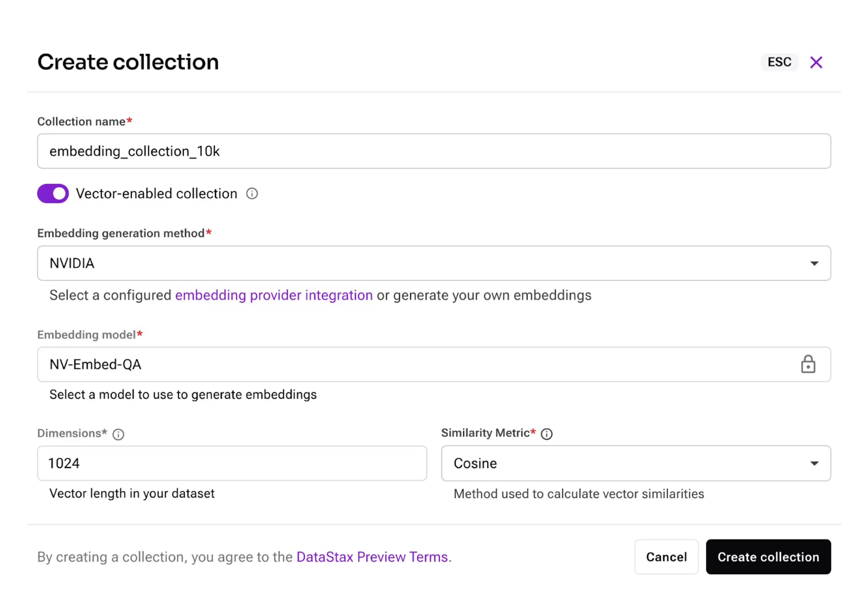Follow the embedding provider integration link
The width and height of the screenshot is (868, 610).
point(274,295)
